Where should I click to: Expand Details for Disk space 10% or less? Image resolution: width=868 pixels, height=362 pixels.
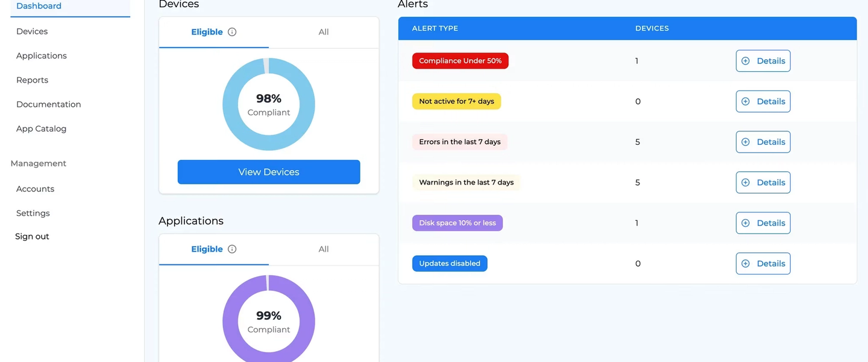763,223
